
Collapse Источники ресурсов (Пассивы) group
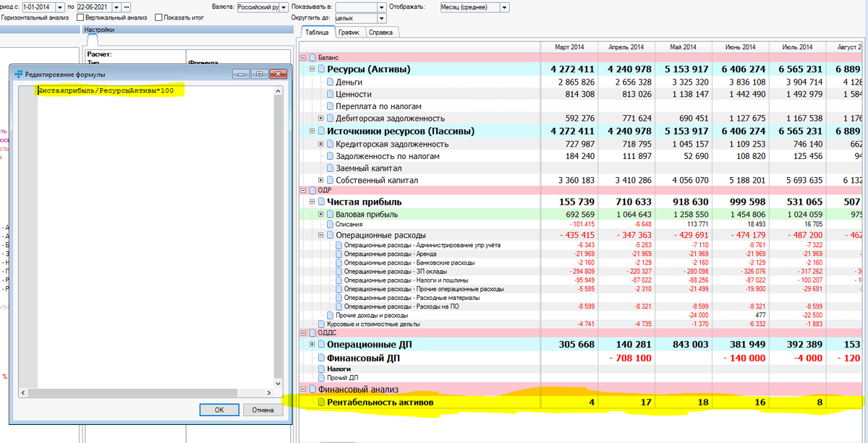[x=312, y=131]
